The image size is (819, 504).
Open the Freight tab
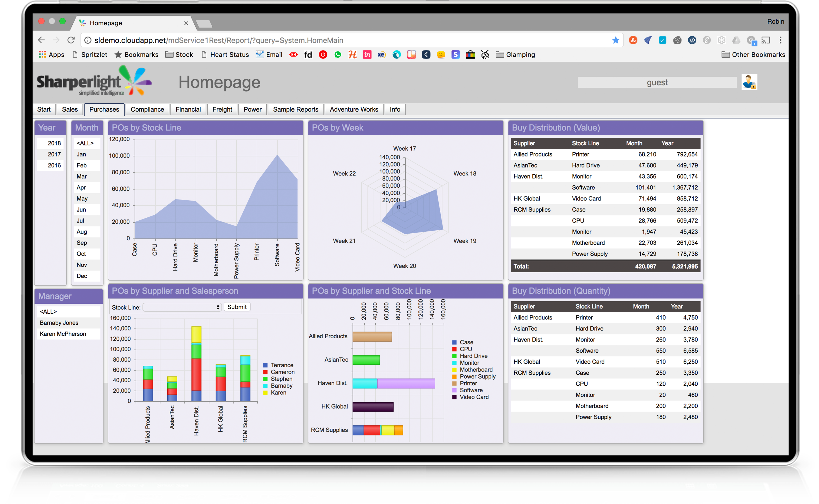222,109
